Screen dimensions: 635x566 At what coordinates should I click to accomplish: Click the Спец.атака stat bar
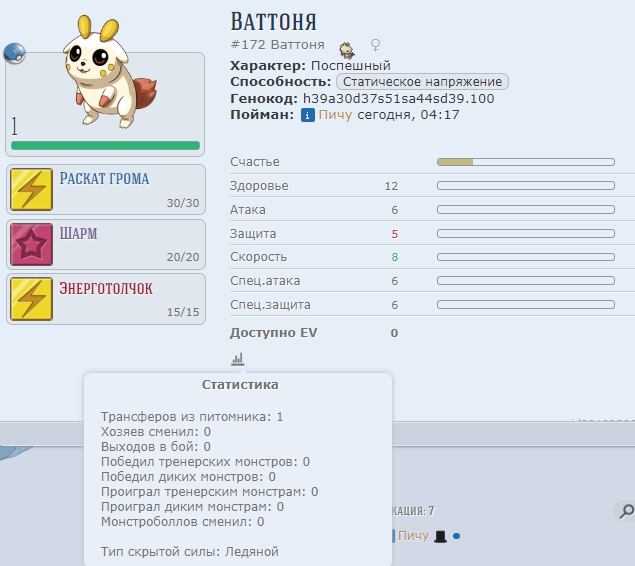click(x=526, y=281)
